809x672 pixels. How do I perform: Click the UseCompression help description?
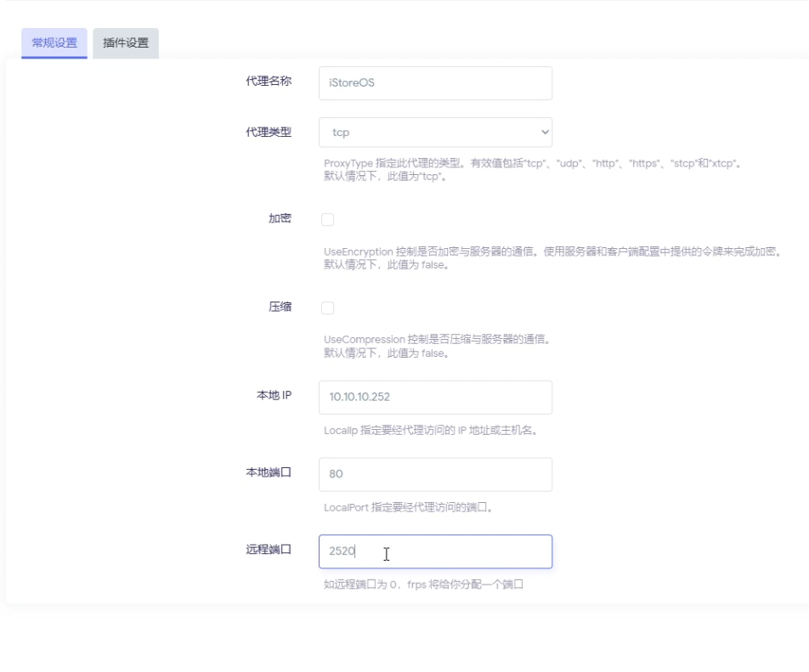(438, 340)
